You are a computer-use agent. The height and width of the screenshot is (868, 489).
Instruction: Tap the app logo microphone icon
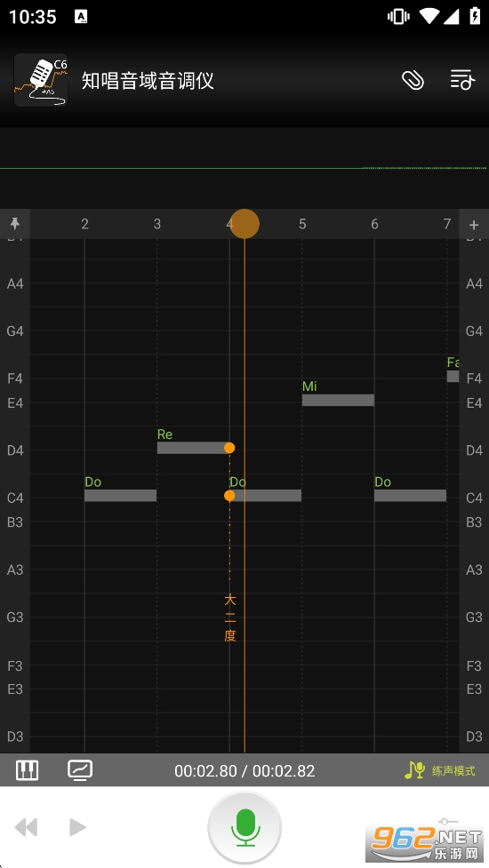40,80
